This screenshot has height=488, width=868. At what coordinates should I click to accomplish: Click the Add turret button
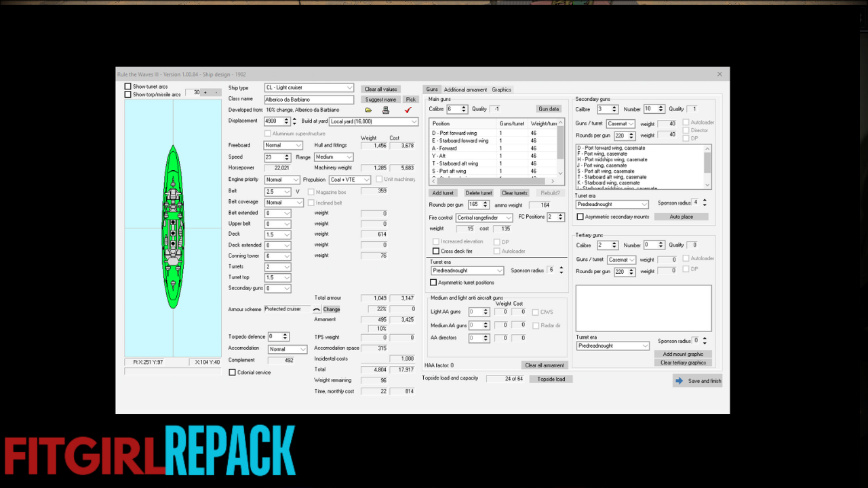click(443, 193)
